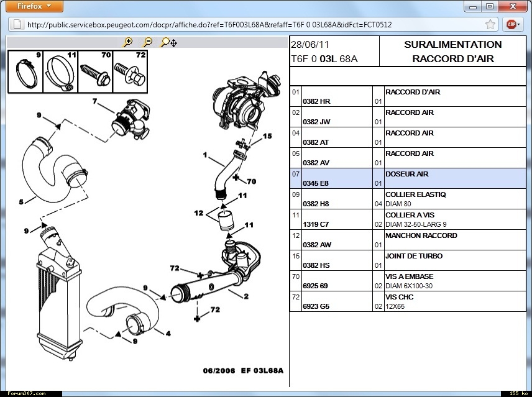This screenshot has width=532, height=397.
Task: Click the turbocharger in the diagram
Action: 239,103
